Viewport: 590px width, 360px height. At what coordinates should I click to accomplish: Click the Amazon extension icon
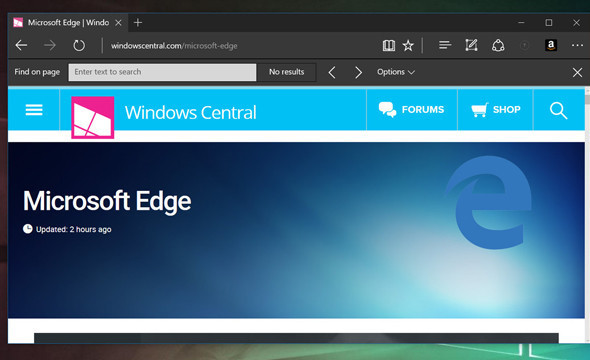[551, 46]
